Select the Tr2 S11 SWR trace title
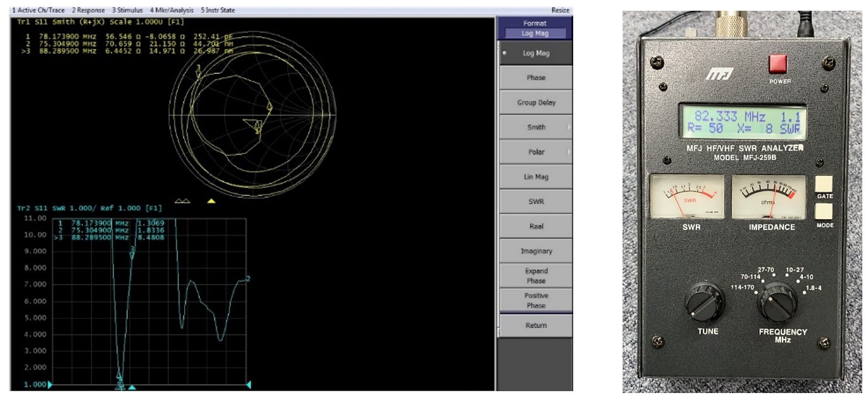 [88, 207]
